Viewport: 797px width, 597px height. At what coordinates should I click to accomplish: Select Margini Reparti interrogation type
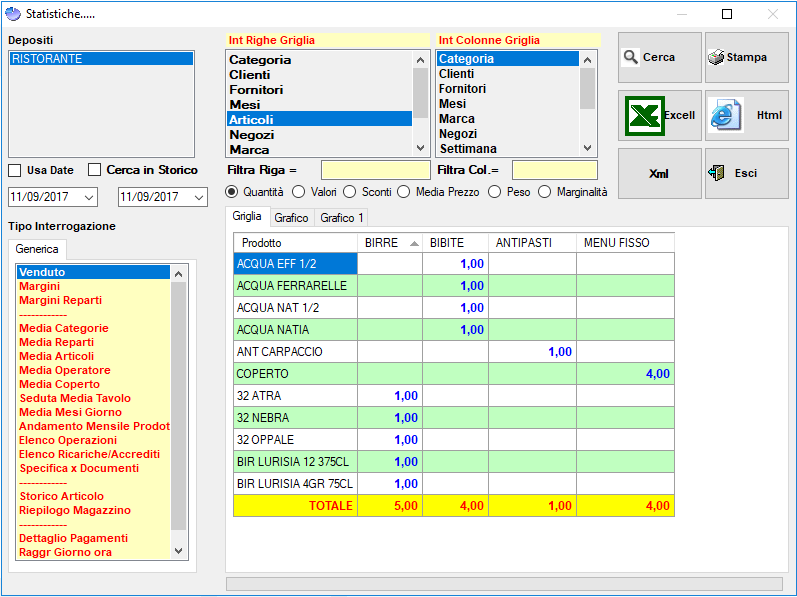click(x=94, y=300)
